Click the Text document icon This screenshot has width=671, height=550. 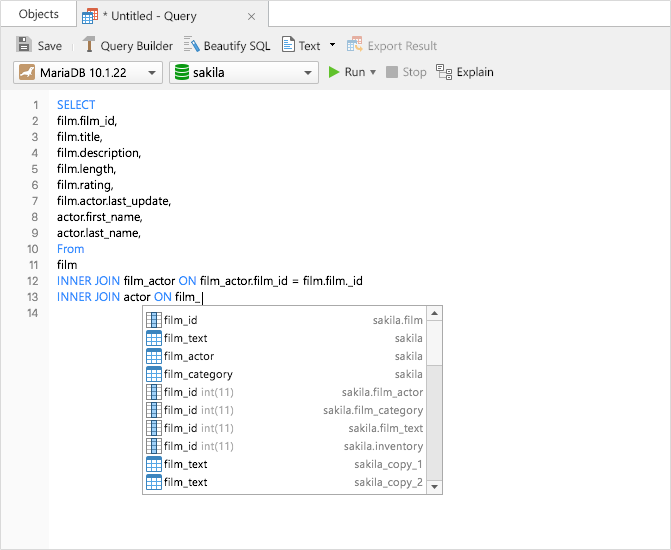click(x=288, y=45)
